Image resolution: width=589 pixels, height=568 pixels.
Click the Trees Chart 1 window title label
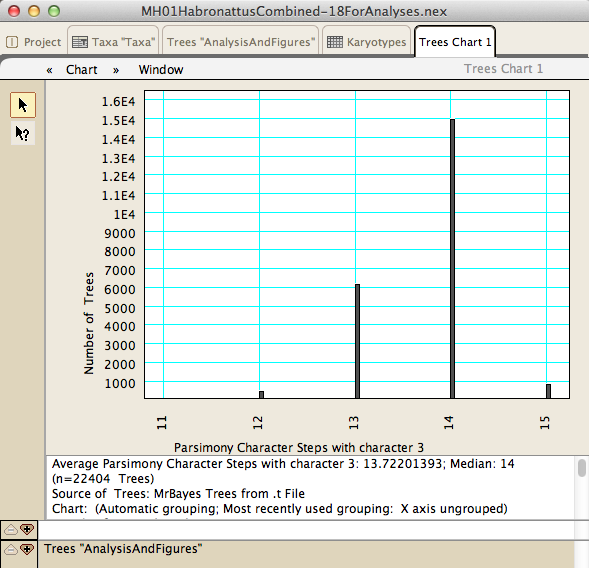point(503,69)
